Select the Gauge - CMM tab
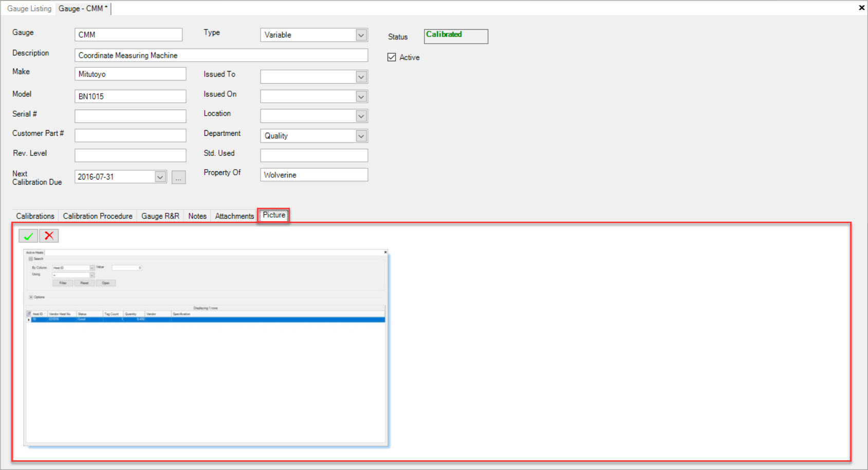This screenshot has height=470, width=868. click(83, 8)
